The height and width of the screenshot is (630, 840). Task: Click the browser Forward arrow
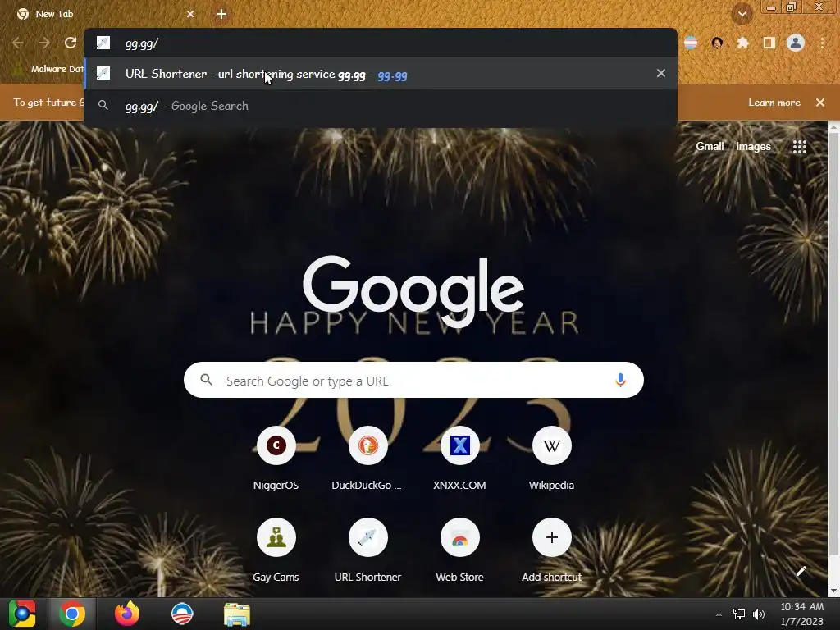click(x=44, y=43)
